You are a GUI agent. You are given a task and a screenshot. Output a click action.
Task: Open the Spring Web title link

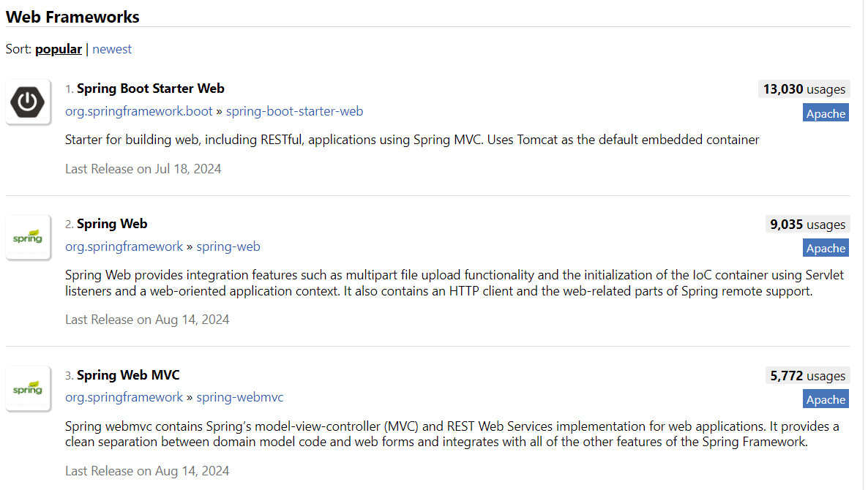coord(112,224)
